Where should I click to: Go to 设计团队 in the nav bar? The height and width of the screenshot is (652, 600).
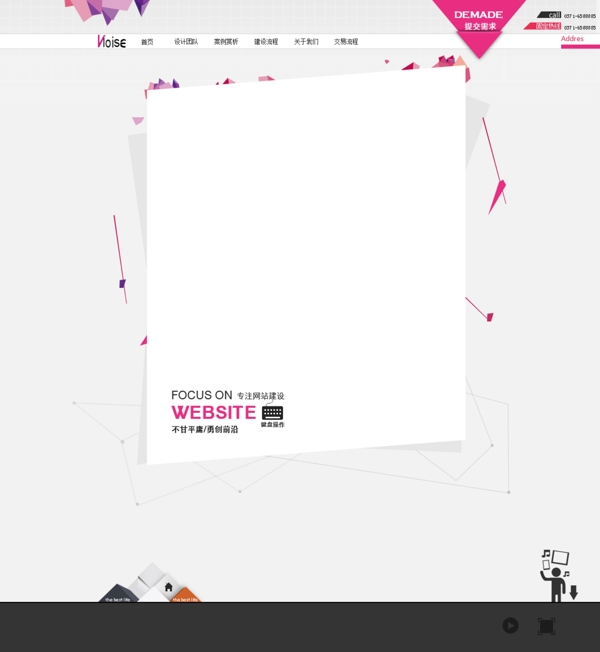pos(186,42)
